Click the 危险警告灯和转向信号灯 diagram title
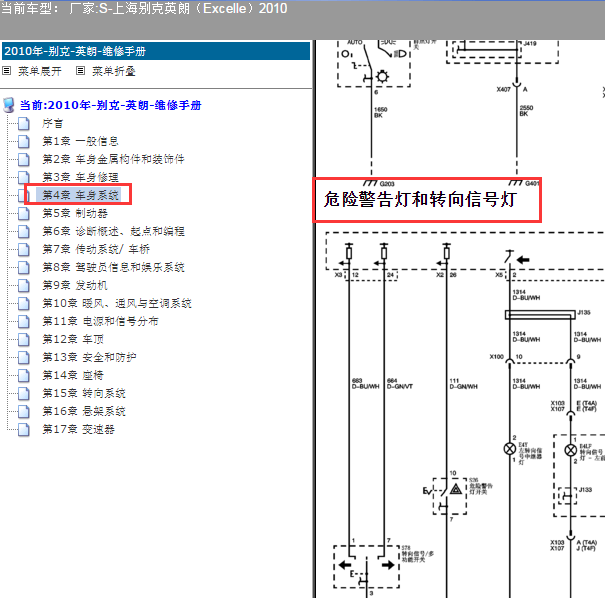605x598 pixels. 420,199
